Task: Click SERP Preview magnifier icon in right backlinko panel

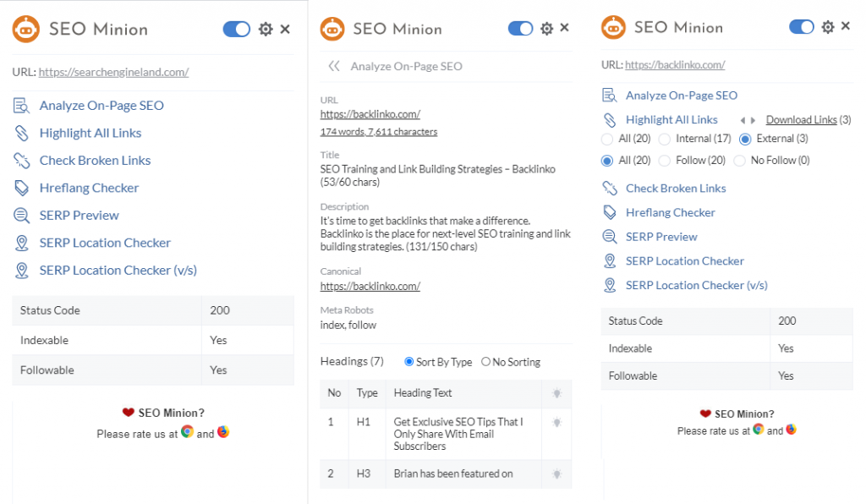Action: [x=609, y=237]
